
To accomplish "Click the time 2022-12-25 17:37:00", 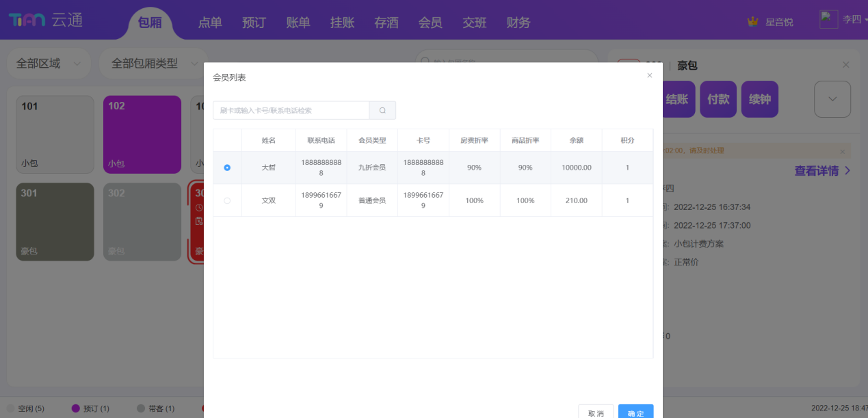I will (712, 225).
